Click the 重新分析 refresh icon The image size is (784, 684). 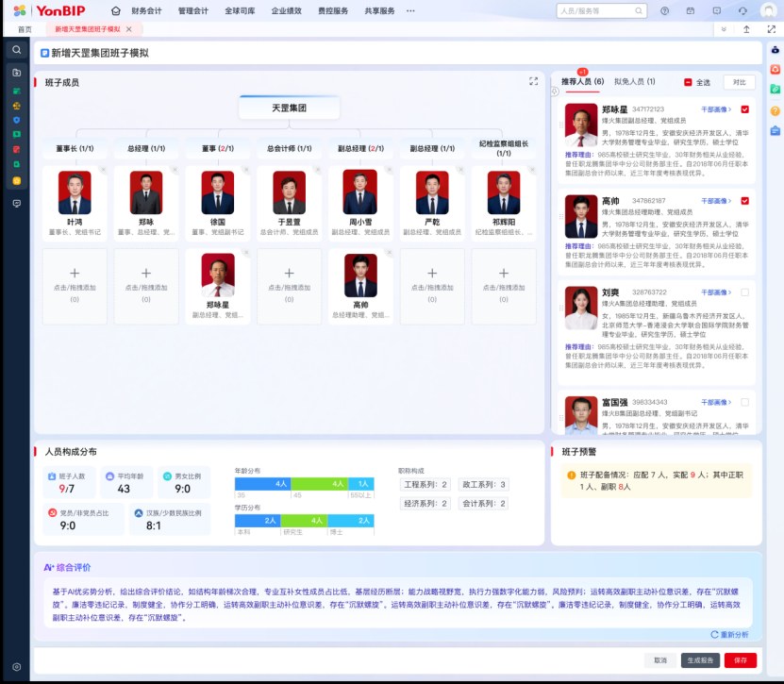(714, 635)
